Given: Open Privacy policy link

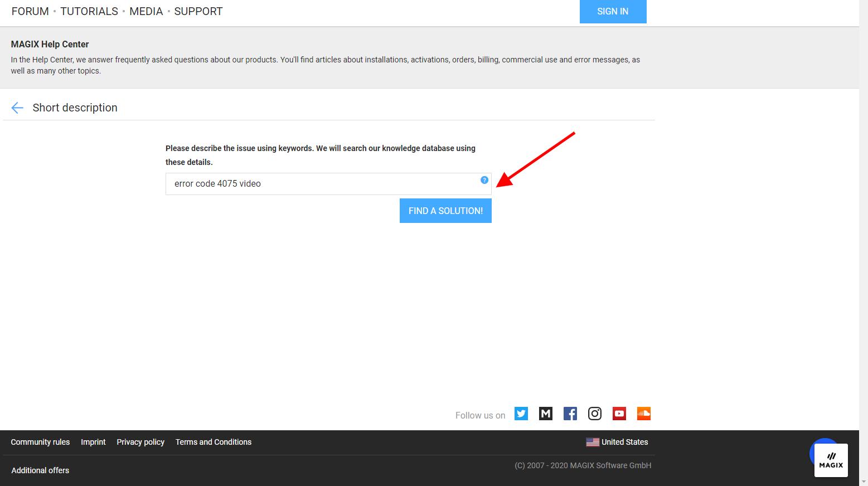Looking at the screenshot, I should pos(140,442).
